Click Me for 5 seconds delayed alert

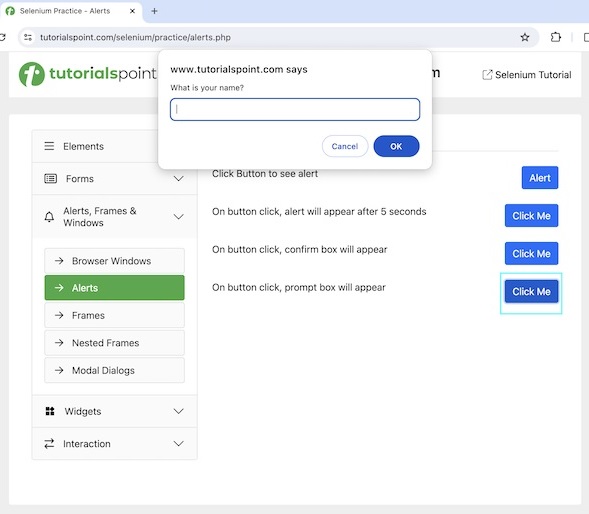click(x=532, y=216)
